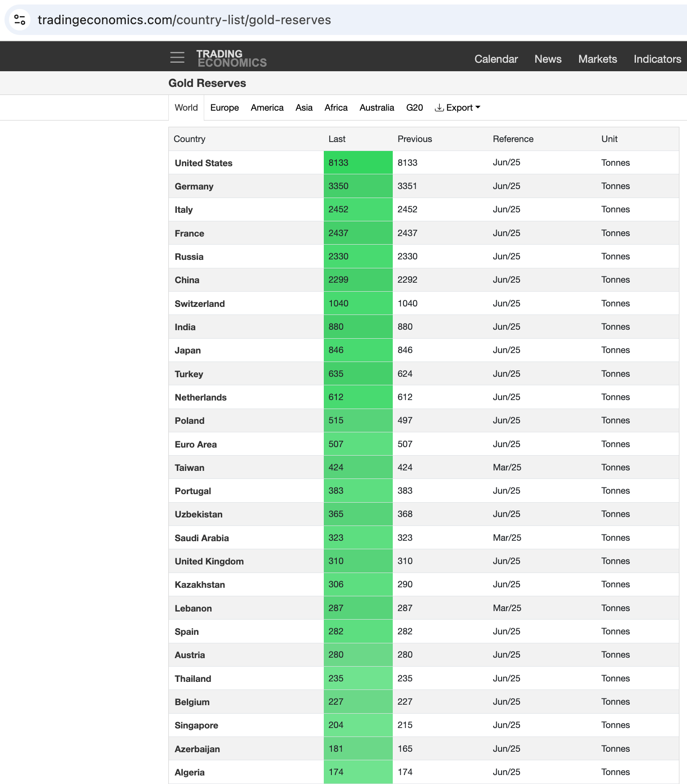Click Turkey's Previous value 624
The width and height of the screenshot is (687, 784).
[405, 374]
